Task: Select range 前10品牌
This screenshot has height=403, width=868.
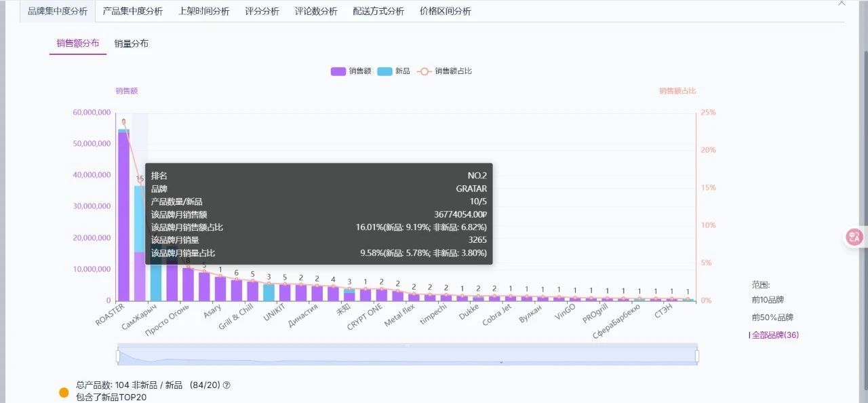Action: (x=768, y=300)
